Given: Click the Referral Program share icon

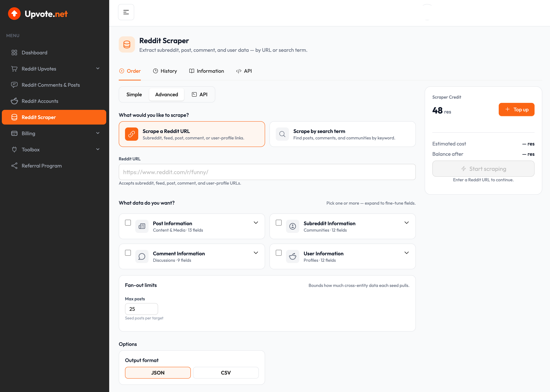Looking at the screenshot, I should (x=14, y=166).
